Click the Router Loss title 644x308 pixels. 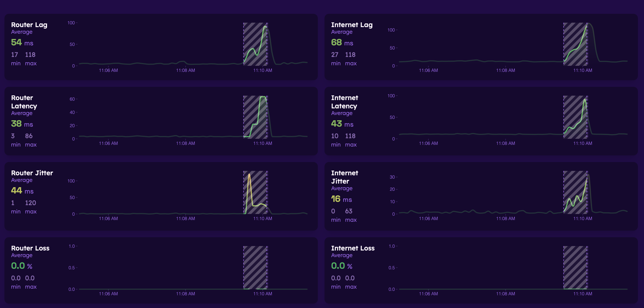point(30,248)
